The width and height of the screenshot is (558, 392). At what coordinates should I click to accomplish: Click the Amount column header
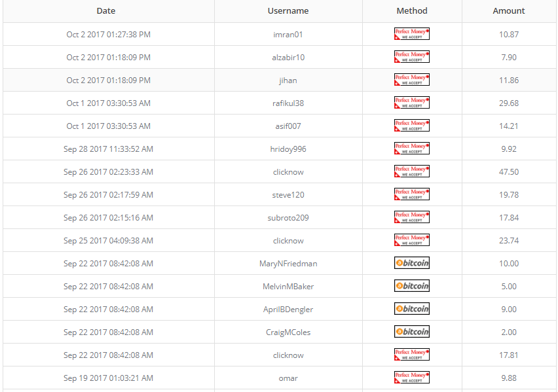click(x=509, y=10)
